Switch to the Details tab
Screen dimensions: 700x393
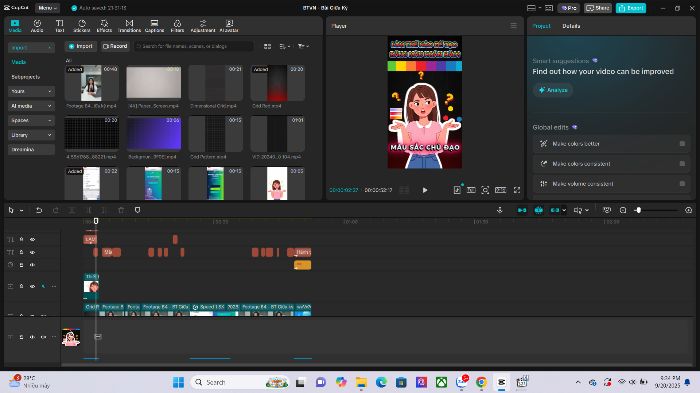pos(571,26)
